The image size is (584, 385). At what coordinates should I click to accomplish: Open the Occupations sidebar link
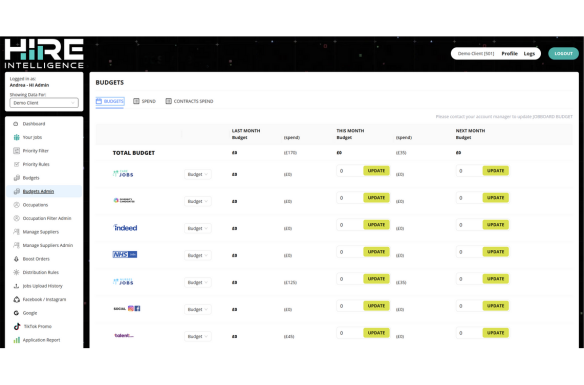point(35,205)
